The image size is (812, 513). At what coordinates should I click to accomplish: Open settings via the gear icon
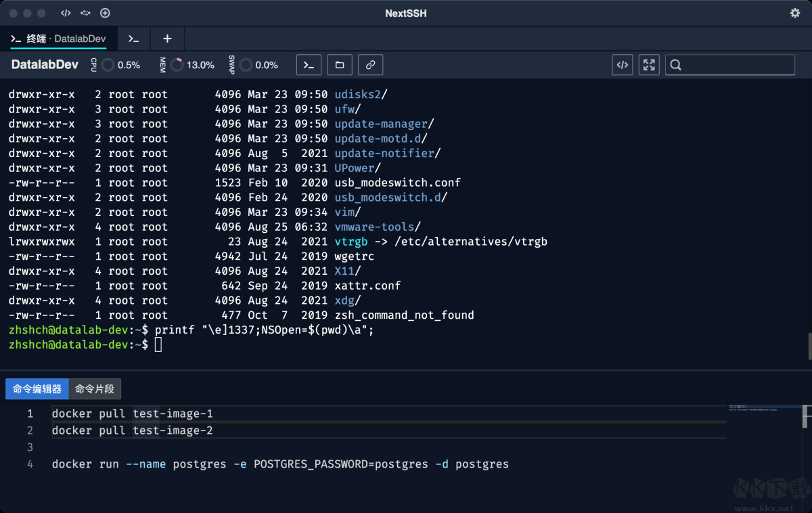point(794,13)
